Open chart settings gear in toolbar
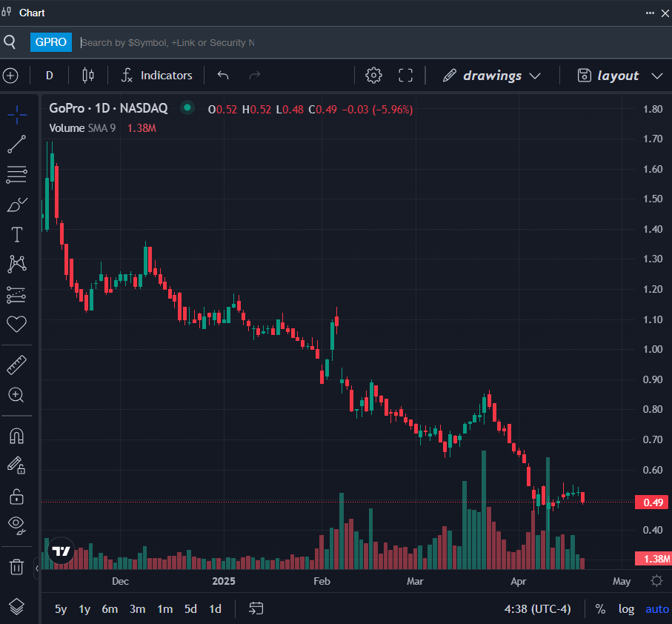Image resolution: width=672 pixels, height=624 pixels. point(373,76)
